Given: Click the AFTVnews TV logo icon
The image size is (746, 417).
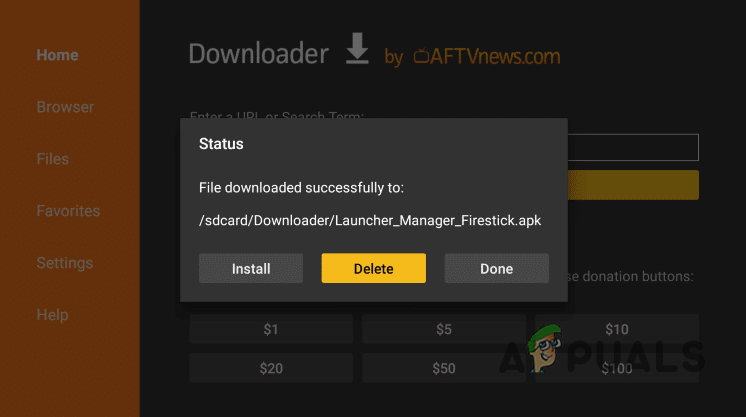Looking at the screenshot, I should (421, 56).
